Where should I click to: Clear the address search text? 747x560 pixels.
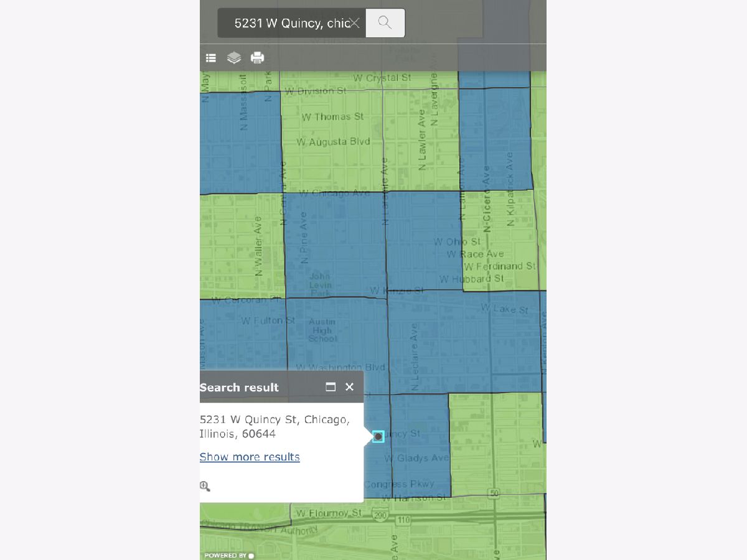pos(355,23)
